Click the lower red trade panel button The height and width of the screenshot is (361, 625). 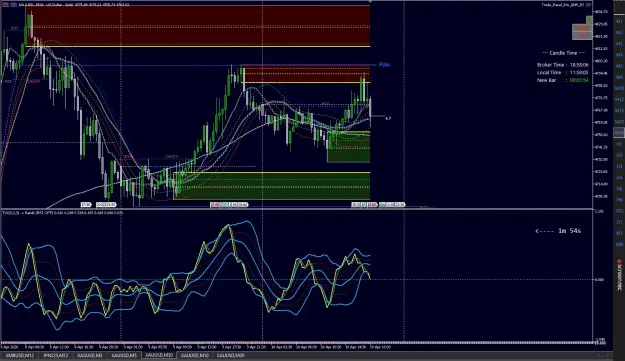582,36
